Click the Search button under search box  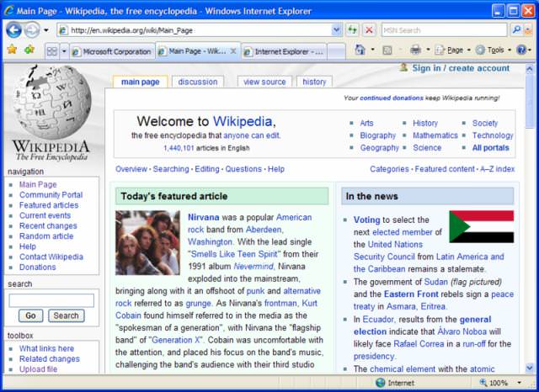(66, 315)
